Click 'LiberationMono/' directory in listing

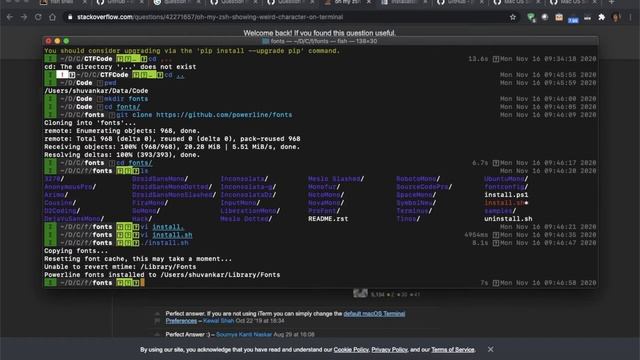click(x=250, y=211)
